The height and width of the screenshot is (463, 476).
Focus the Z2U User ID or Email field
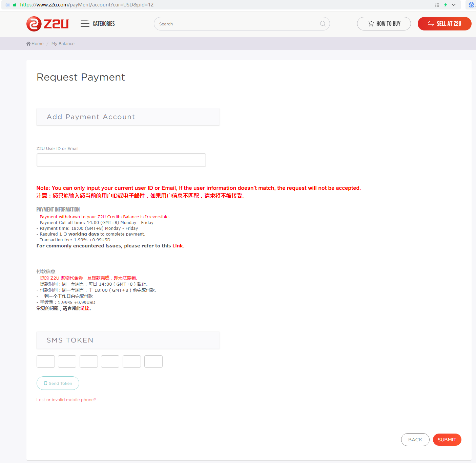tap(121, 160)
